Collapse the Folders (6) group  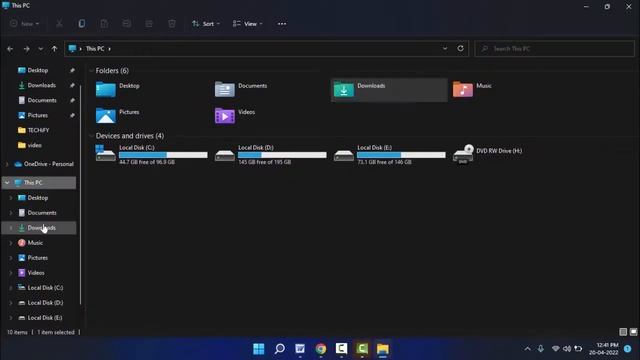(91, 71)
